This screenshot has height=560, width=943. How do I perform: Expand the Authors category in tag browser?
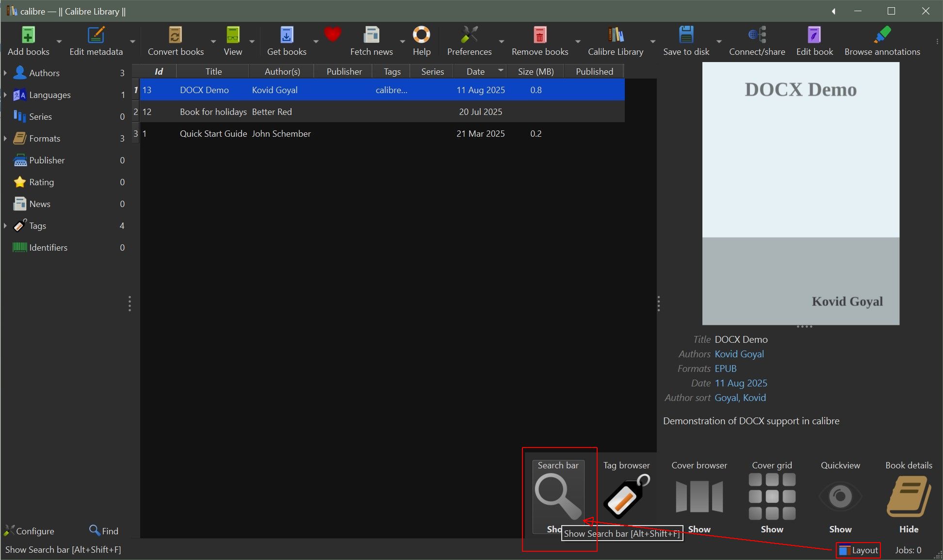coord(5,73)
